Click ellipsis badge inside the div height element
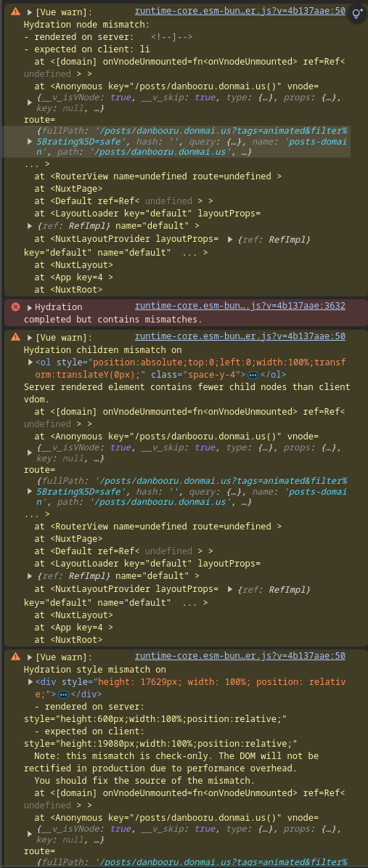 point(63,694)
